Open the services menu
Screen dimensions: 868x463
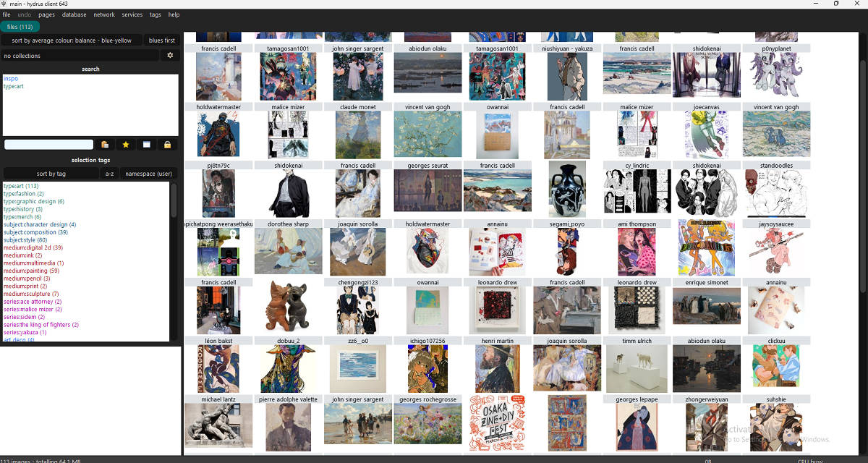pyautogui.click(x=132, y=14)
